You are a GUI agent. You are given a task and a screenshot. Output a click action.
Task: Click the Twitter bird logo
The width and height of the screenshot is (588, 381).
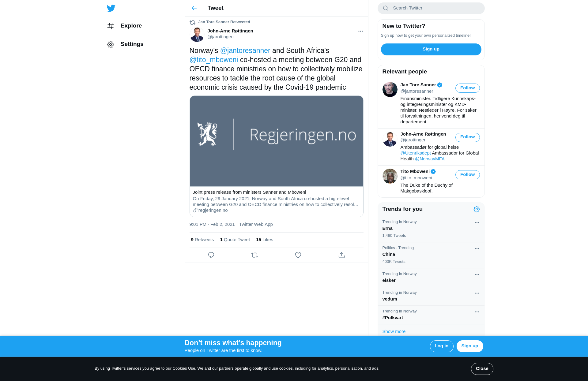(x=111, y=8)
